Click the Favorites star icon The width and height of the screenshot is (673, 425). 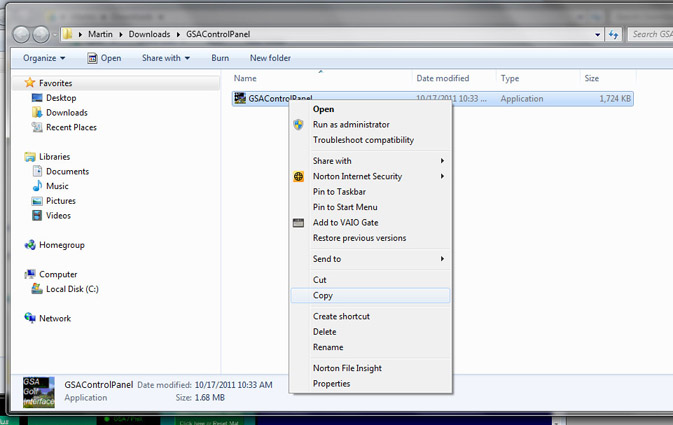30,82
